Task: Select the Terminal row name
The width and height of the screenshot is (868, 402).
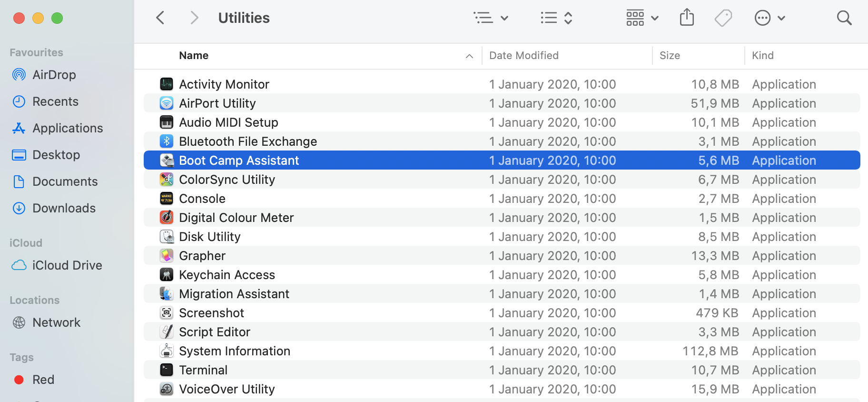Action: point(203,370)
